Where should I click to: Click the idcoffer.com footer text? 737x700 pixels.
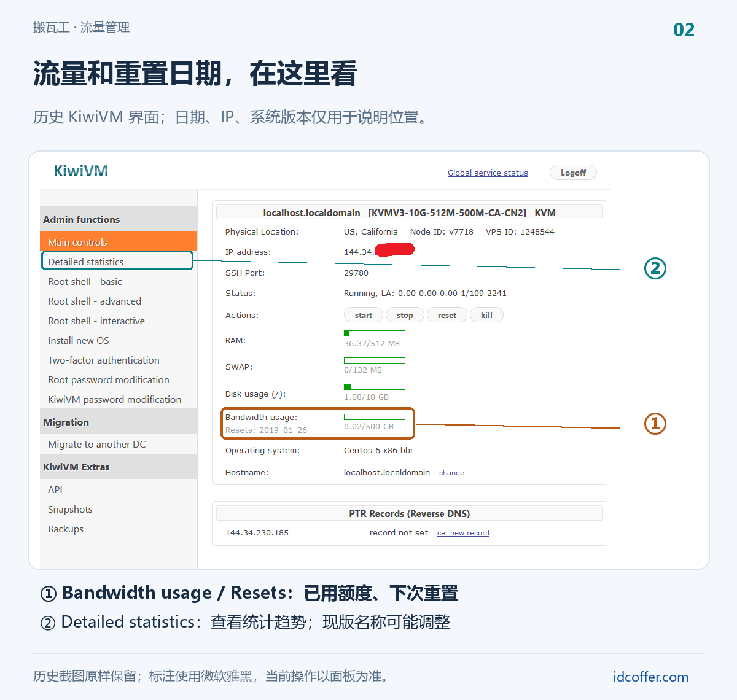coord(650,677)
